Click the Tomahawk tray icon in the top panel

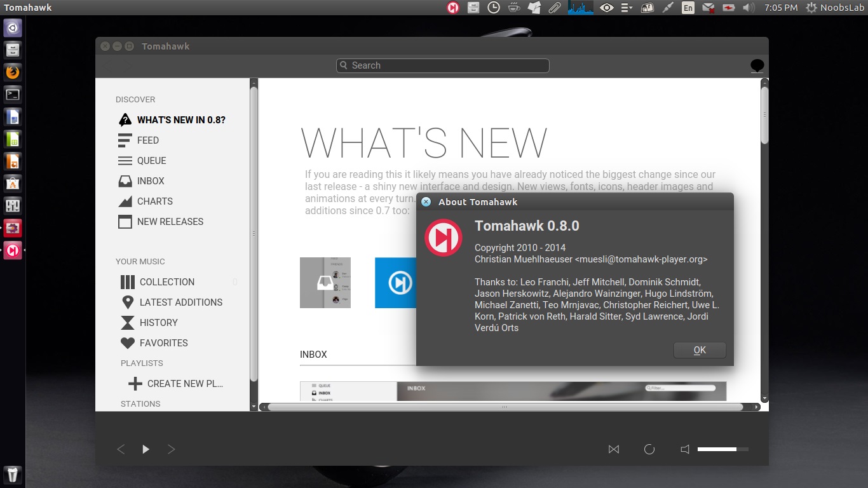[x=452, y=8]
